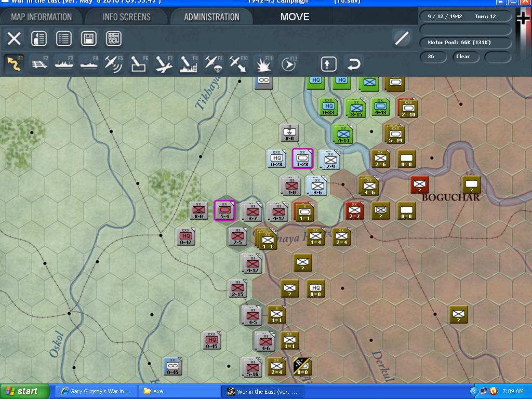Select the blue 0-45 unit counter
This screenshot has width=532, height=399.
pos(172,366)
